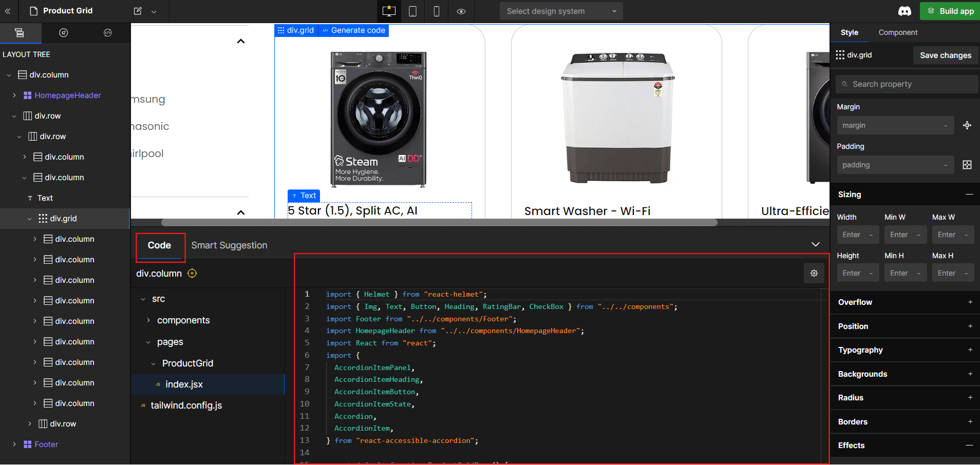Screen dimensions: 980x465
Task: Click Save changes button
Action: (946, 55)
